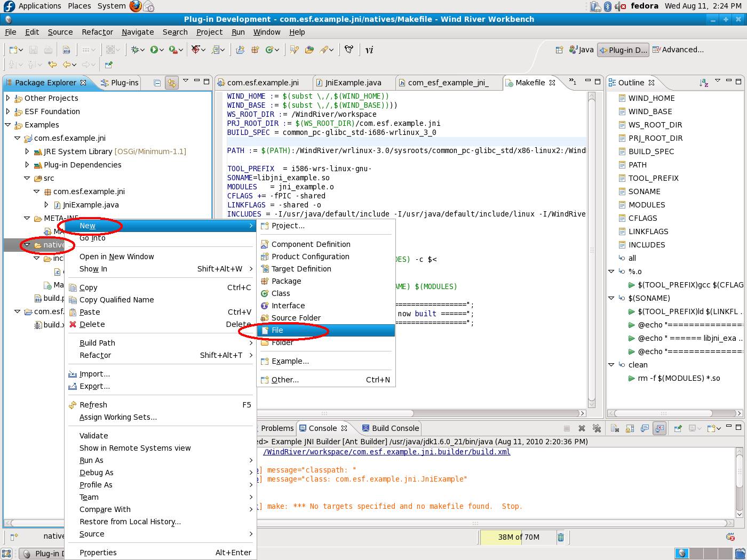This screenshot has width=747, height=560.
Task: Expand JRE System Library node
Action: click(27, 151)
